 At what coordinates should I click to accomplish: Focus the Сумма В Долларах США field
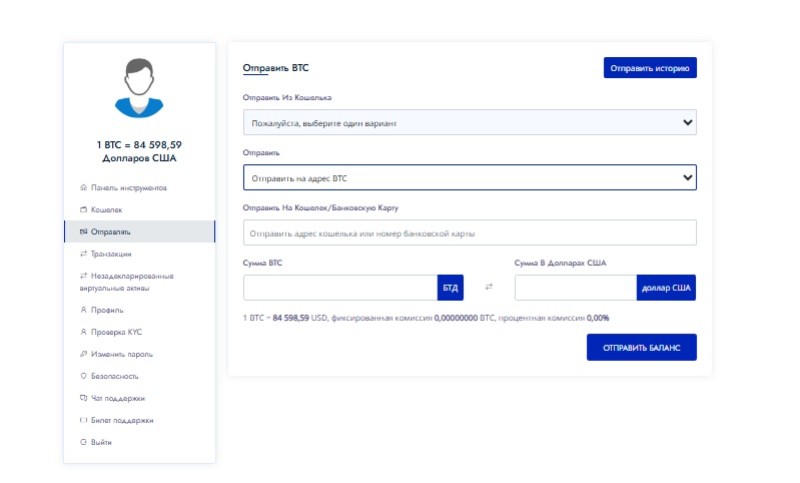[x=575, y=288]
